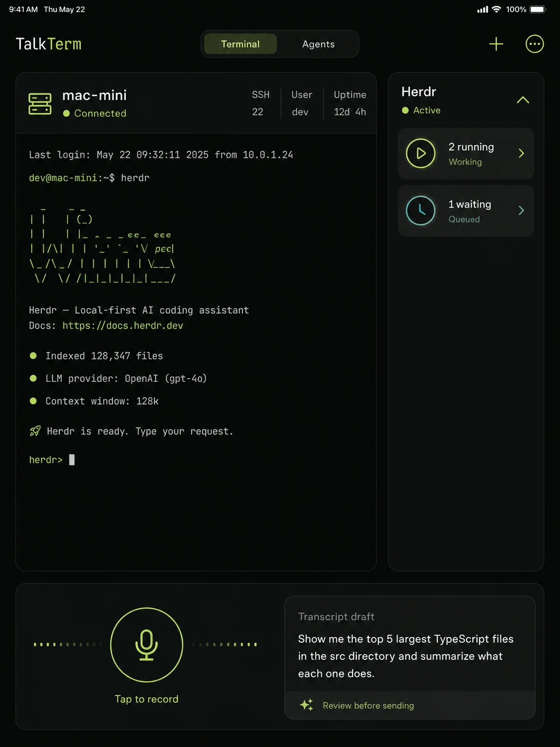Switch to the Agents tab
The image size is (560, 747).
click(318, 44)
